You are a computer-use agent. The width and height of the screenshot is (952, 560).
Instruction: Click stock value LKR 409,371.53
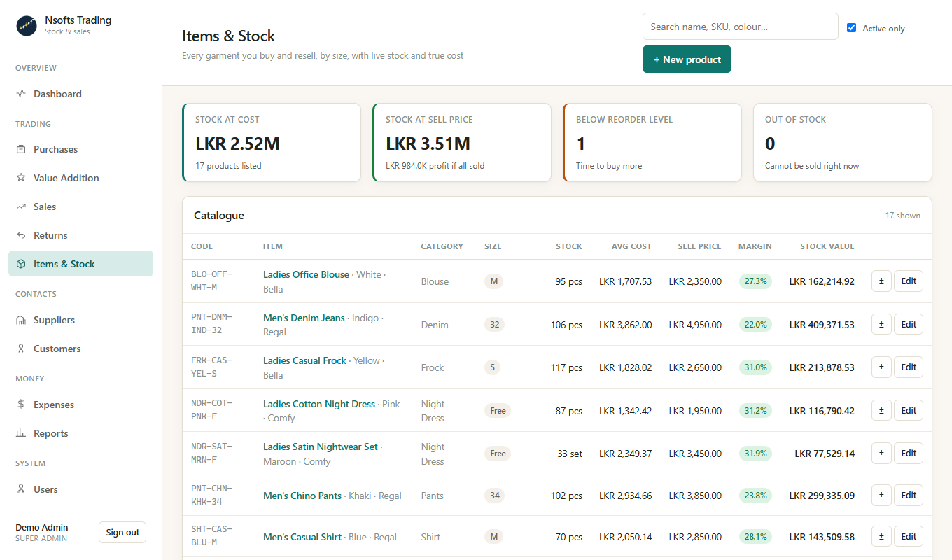click(x=822, y=325)
